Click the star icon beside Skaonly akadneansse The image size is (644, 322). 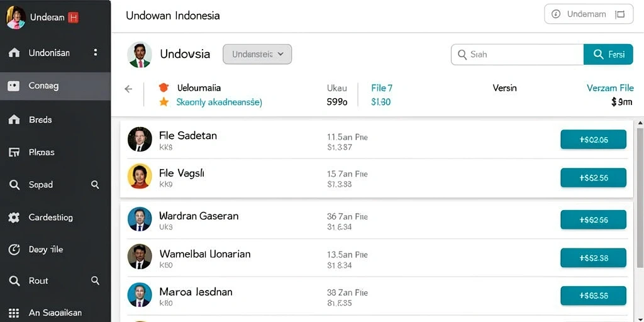click(164, 102)
